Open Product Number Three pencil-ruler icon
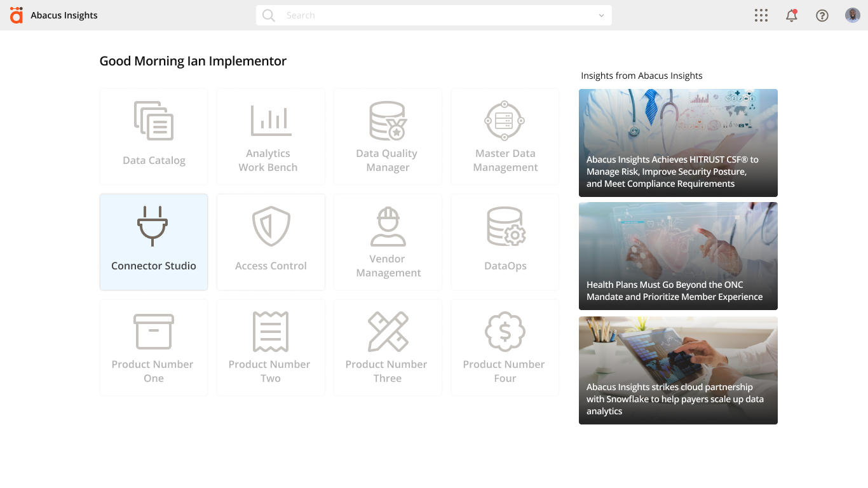Viewport: 868px width, 488px height. (x=388, y=332)
